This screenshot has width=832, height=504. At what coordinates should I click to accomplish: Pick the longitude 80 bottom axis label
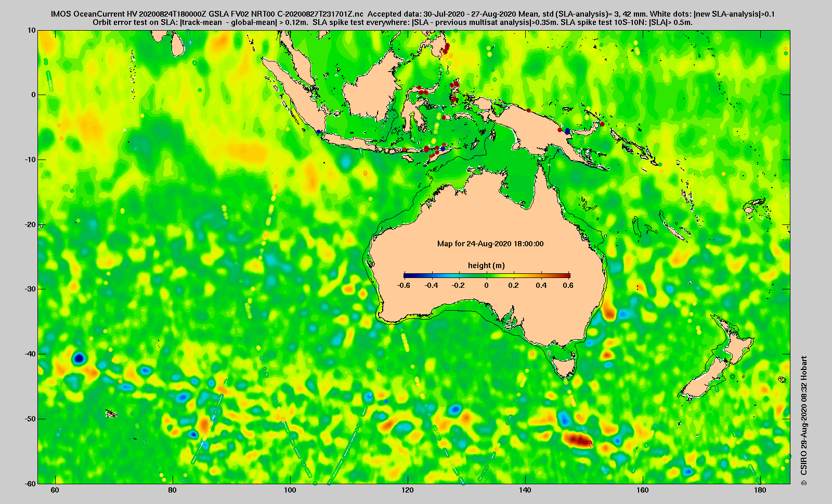(173, 490)
